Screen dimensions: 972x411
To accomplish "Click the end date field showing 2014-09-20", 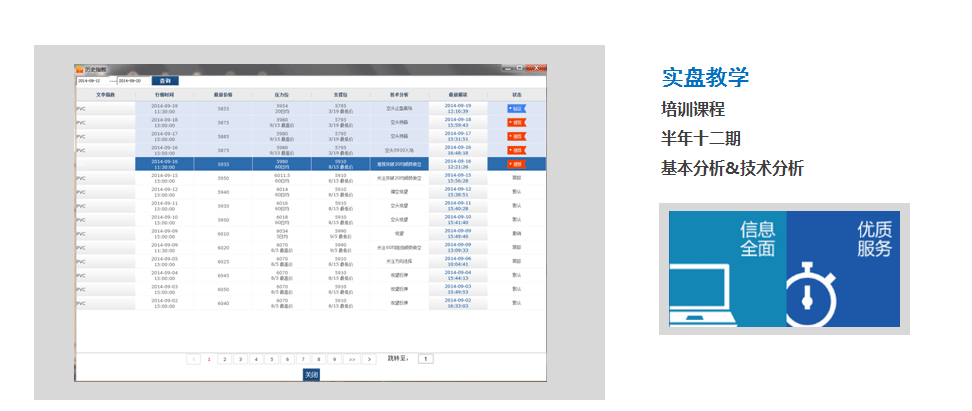I will (x=134, y=81).
